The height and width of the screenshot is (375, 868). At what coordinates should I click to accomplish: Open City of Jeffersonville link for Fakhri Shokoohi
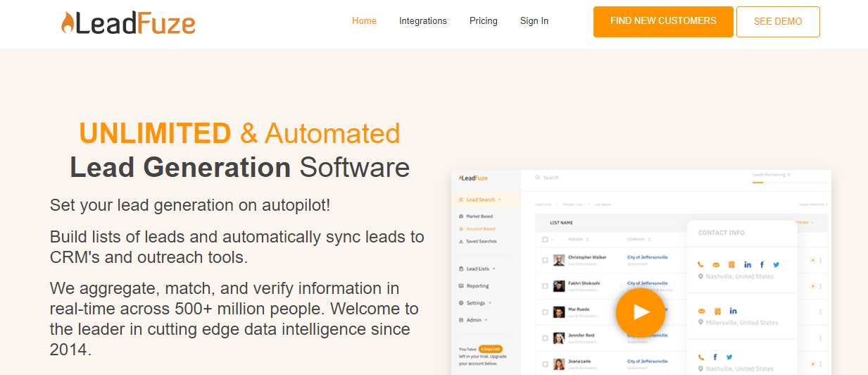(x=648, y=283)
